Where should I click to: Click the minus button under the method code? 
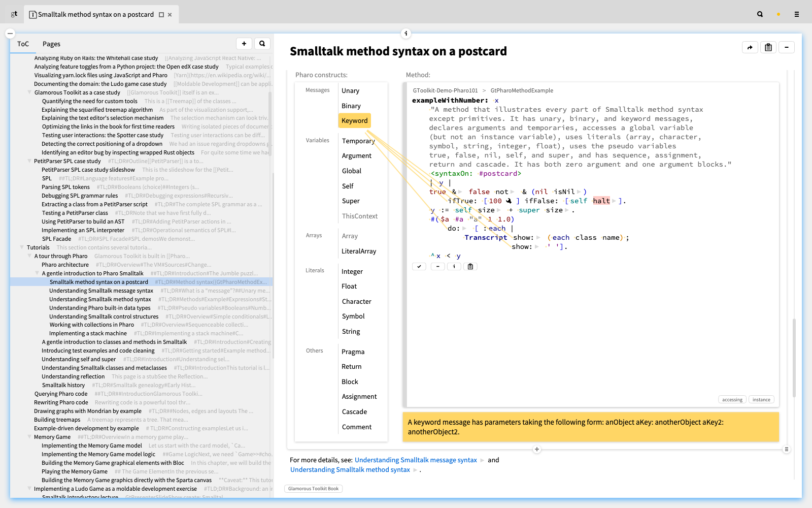(x=437, y=266)
